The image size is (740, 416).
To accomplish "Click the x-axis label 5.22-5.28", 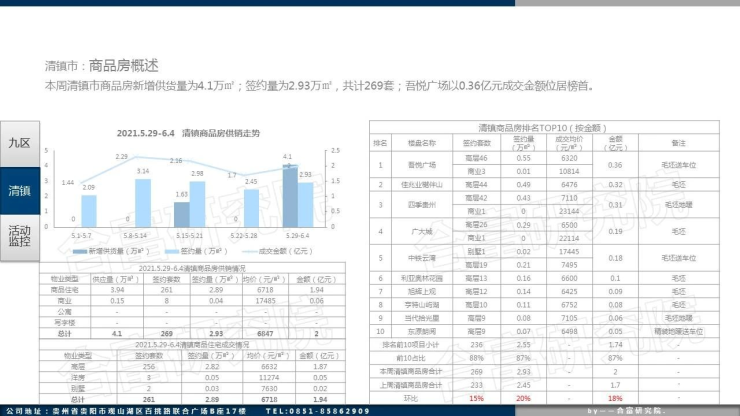I will (x=244, y=235).
